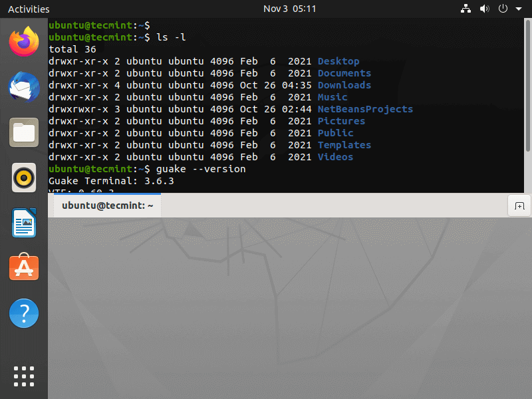Open the yellow disc media app icon

tap(23, 178)
